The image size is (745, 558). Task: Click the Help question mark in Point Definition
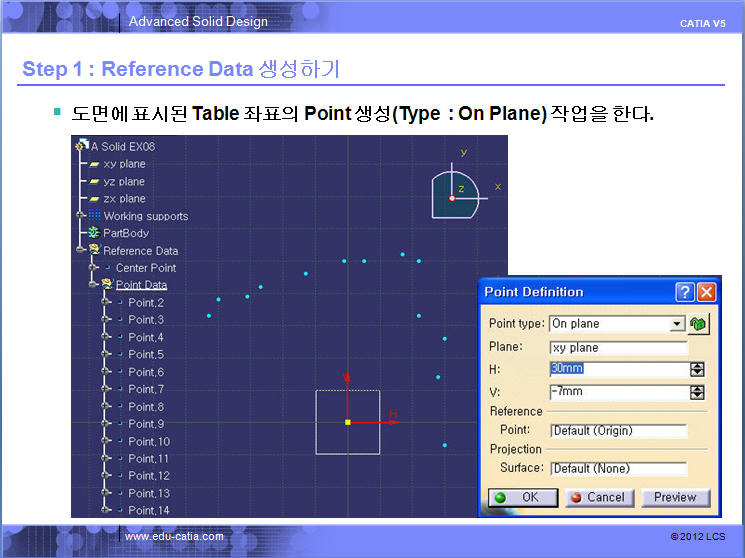pos(685,292)
